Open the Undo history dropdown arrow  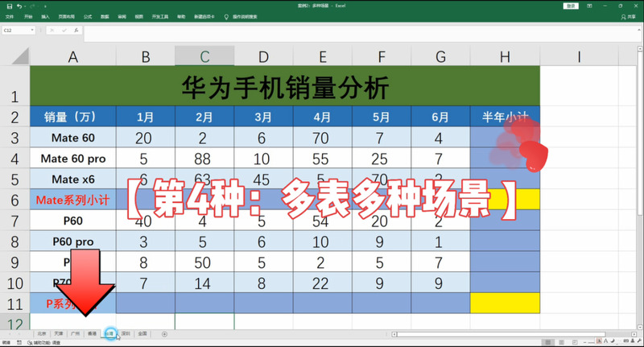click(x=25, y=6)
